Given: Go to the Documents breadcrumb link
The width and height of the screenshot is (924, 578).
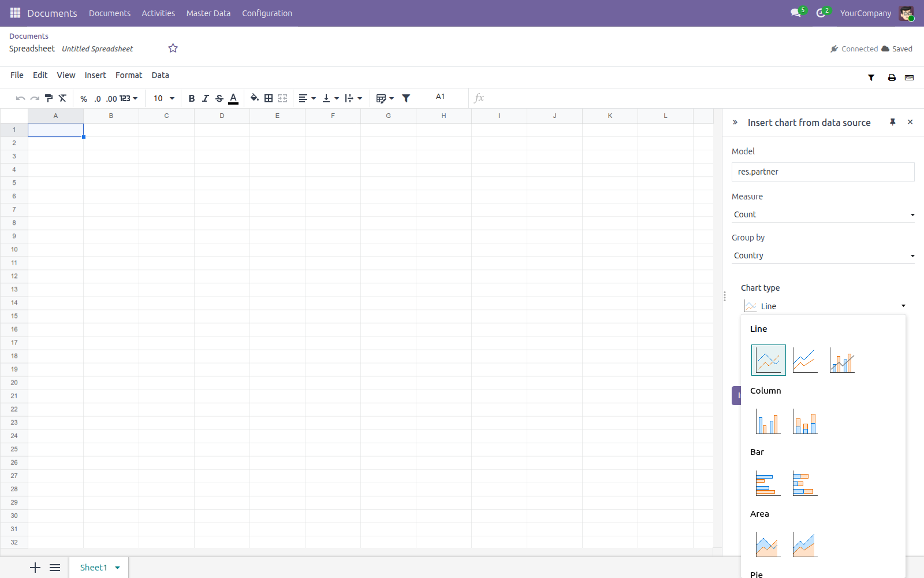Looking at the screenshot, I should pos(29,36).
